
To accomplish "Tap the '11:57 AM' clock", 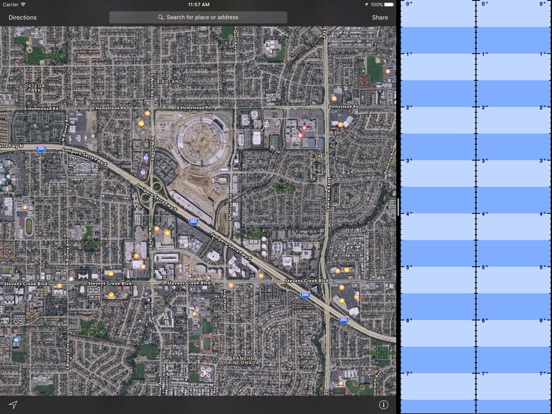I will (199, 5).
